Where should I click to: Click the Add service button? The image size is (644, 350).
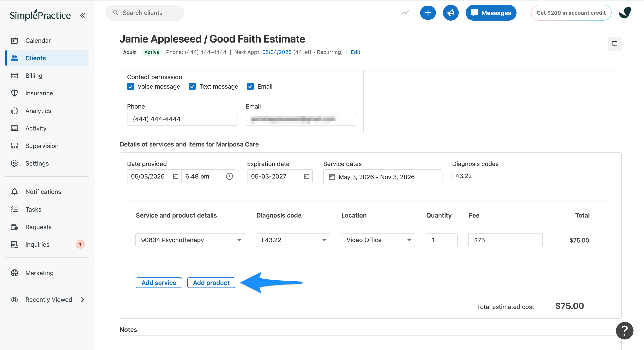coord(159,282)
